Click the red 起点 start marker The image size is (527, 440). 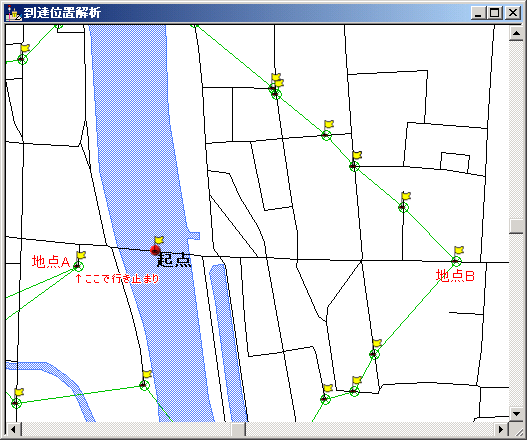coord(155,250)
